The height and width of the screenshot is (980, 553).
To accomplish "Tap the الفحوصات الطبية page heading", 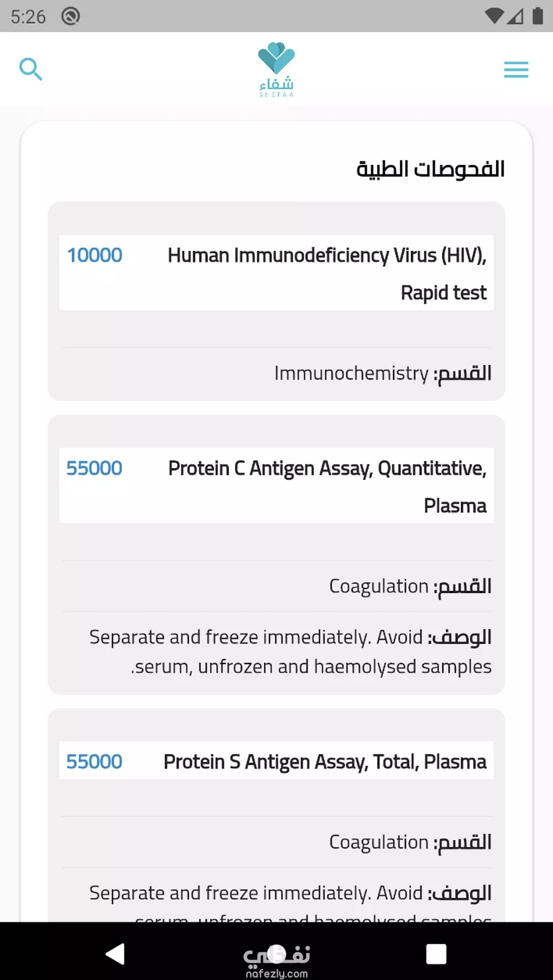I will [430, 169].
